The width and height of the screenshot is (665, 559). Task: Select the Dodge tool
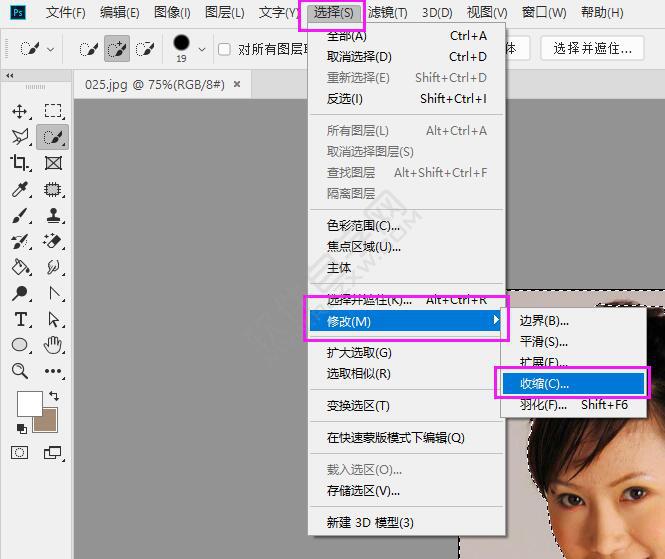tap(20, 293)
